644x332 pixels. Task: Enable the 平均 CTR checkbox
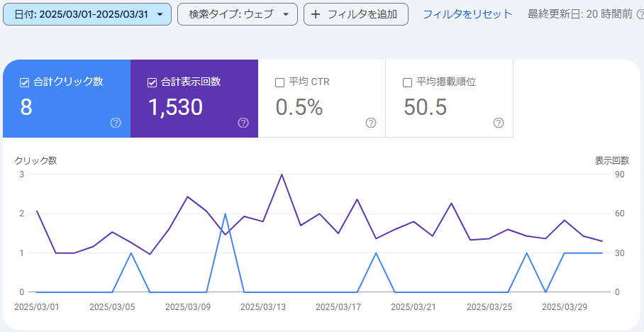[x=279, y=82]
